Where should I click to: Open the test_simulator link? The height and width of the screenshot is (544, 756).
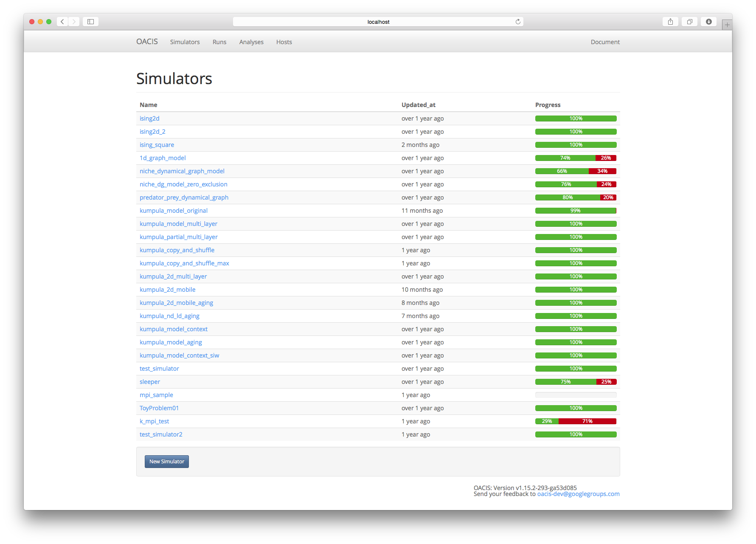pyautogui.click(x=159, y=369)
